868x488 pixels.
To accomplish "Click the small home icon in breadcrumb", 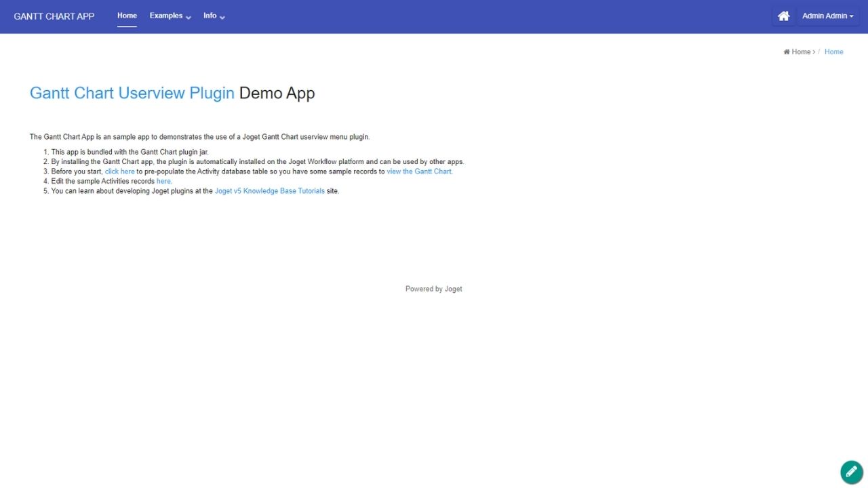I will (x=787, y=52).
